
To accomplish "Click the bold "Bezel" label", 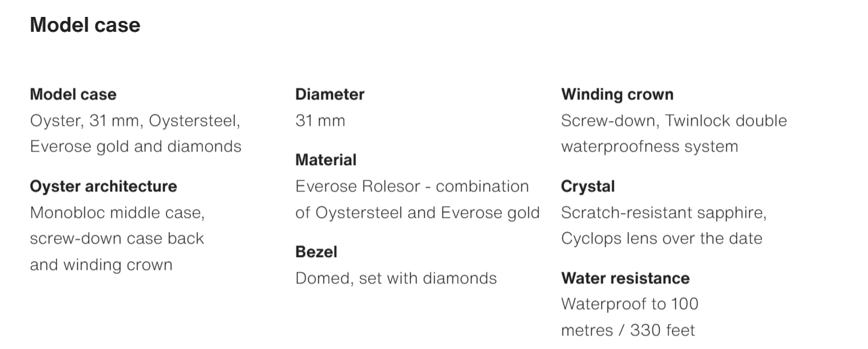I will coord(316,252).
